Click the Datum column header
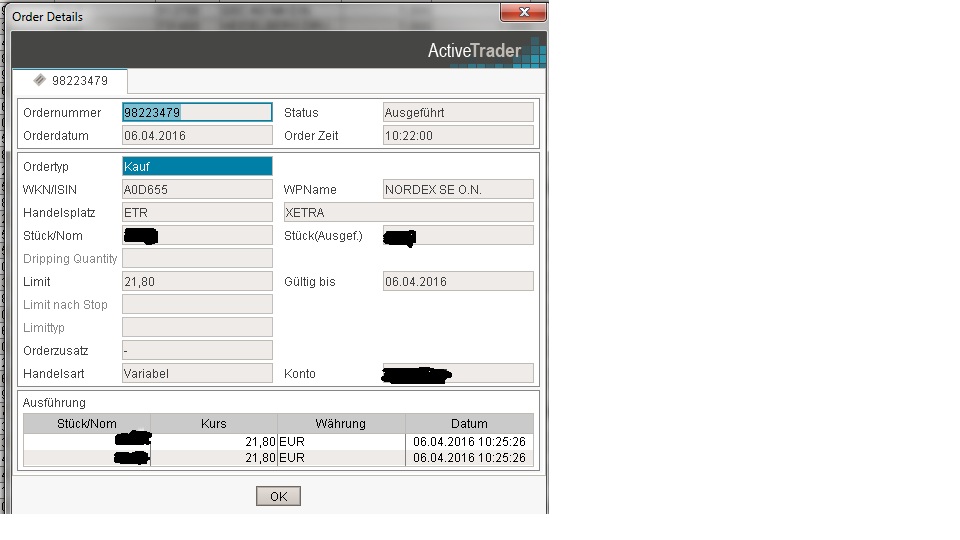The height and width of the screenshot is (540, 960). (x=469, y=424)
